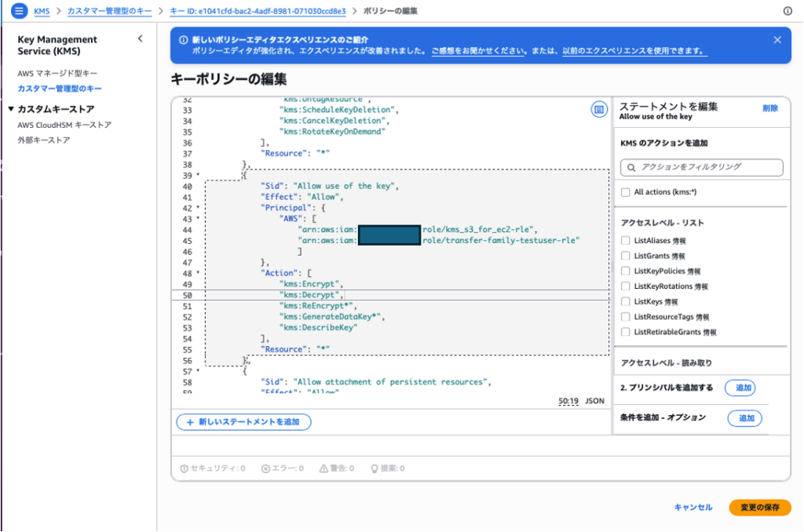Viewport: 804px width, 532px height.
Task: Open カスタマー管理型のキー in the sidebar
Action: tap(60, 89)
